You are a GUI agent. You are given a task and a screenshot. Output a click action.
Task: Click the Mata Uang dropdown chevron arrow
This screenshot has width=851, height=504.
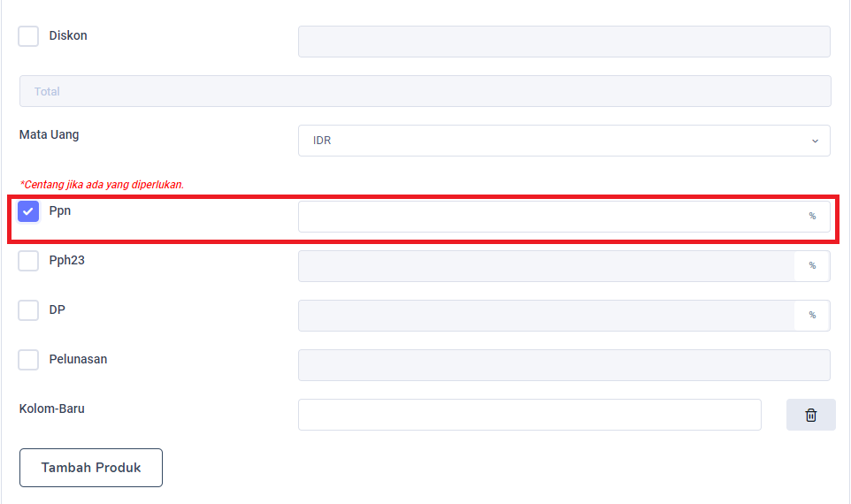click(815, 141)
